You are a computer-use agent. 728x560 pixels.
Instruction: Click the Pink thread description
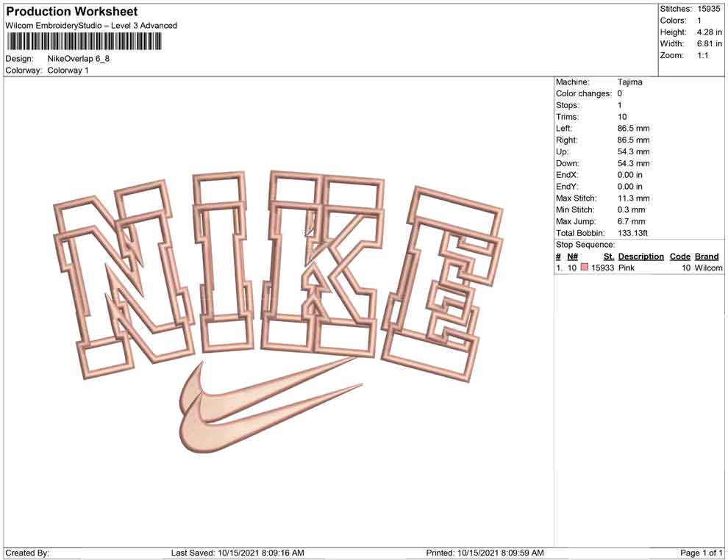pos(627,268)
